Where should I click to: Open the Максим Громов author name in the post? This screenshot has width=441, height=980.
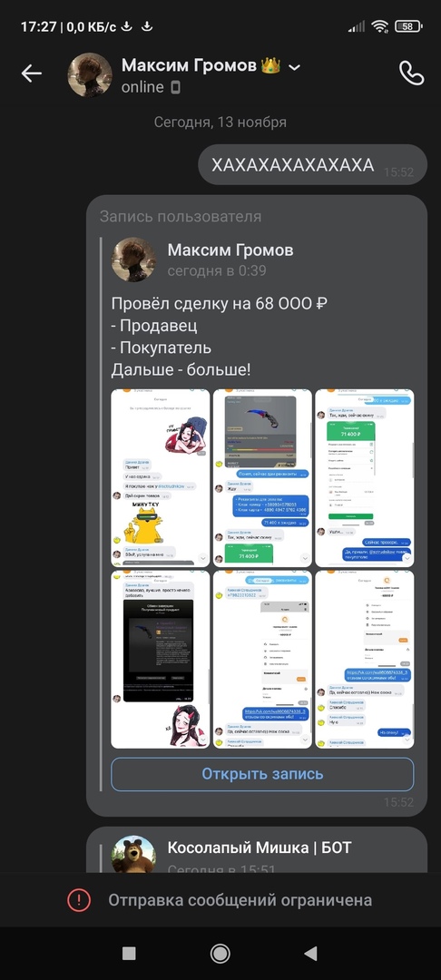pyautogui.click(x=230, y=250)
